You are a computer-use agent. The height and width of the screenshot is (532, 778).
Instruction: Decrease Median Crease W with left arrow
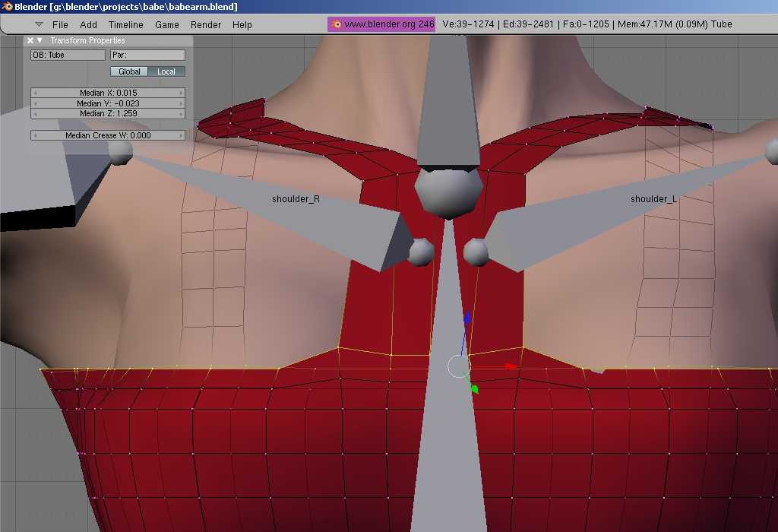coord(35,135)
